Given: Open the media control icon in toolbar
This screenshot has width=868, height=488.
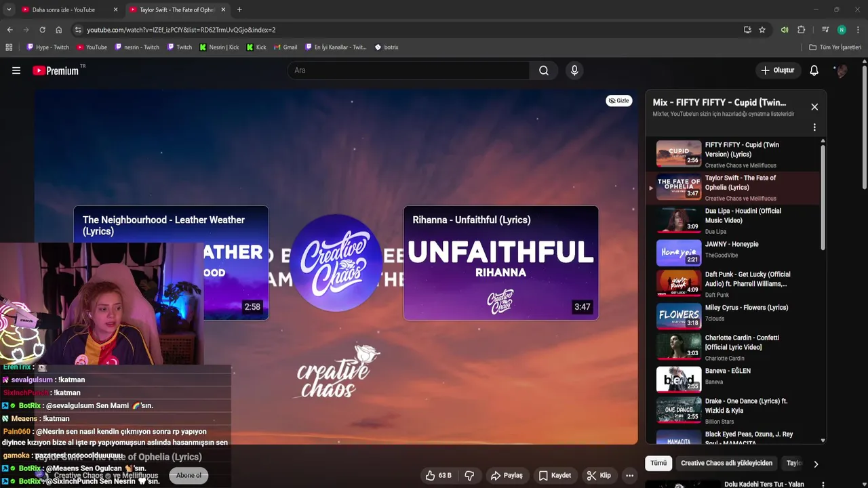Looking at the screenshot, I should point(825,30).
